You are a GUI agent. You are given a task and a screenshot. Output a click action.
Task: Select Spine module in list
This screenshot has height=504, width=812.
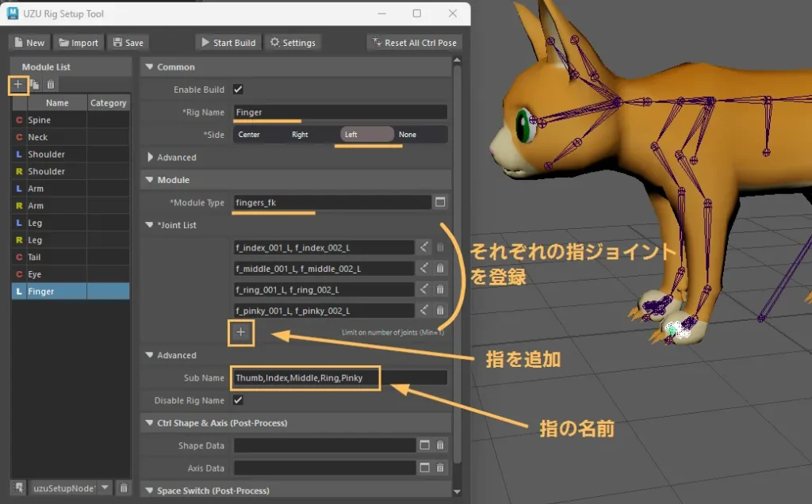(71, 120)
